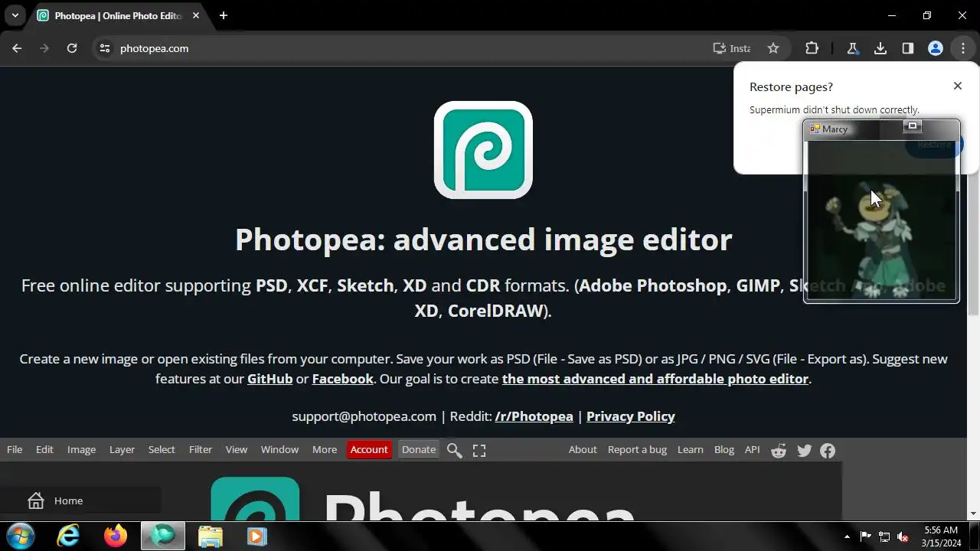
Task: Toggle Photopea fullscreen icon
Action: 479,451
